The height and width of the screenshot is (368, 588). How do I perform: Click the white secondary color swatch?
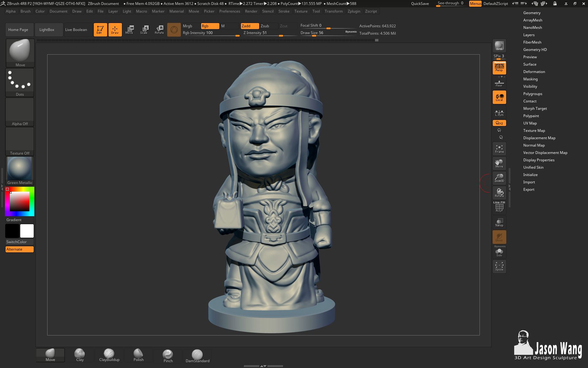point(27,231)
